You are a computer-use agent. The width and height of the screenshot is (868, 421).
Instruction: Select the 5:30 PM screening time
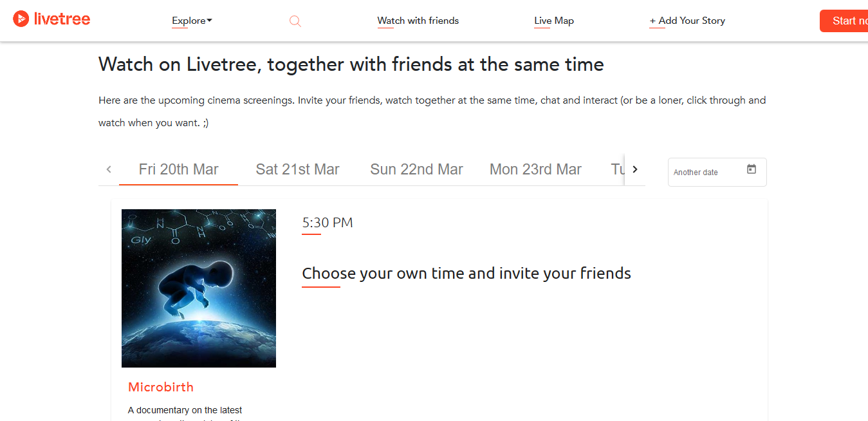pyautogui.click(x=328, y=223)
